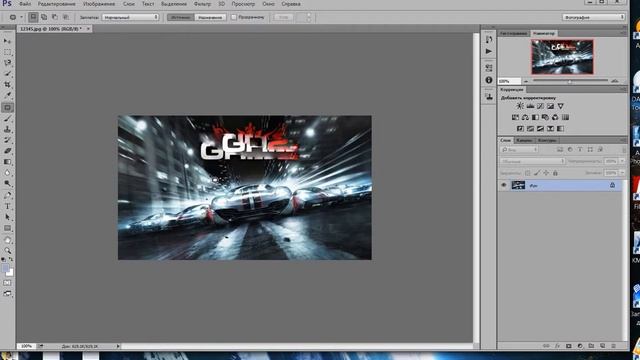Viewport: 640px width, 360px height.
Task: Add a Threshold adjustment
Action: (x=540, y=129)
